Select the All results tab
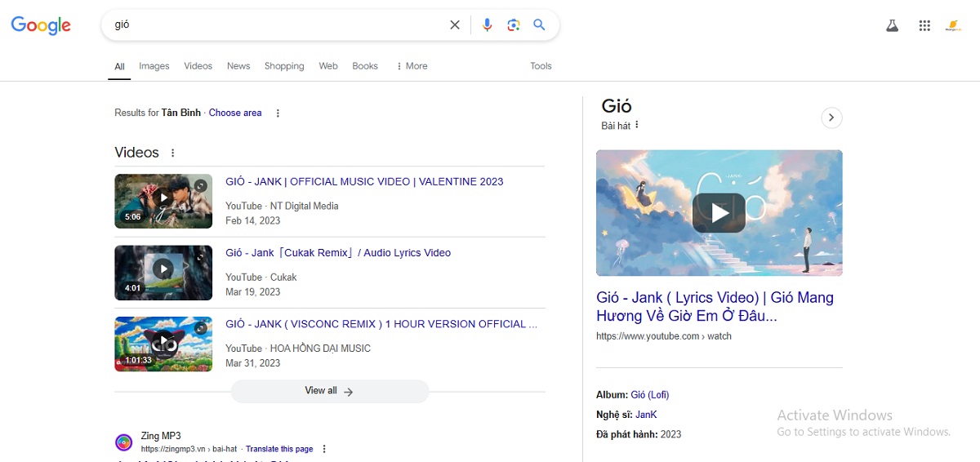Screen dimensions: 980x462 click(119, 67)
